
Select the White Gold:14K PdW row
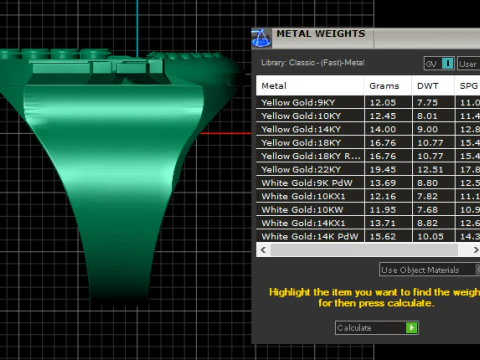click(x=368, y=236)
